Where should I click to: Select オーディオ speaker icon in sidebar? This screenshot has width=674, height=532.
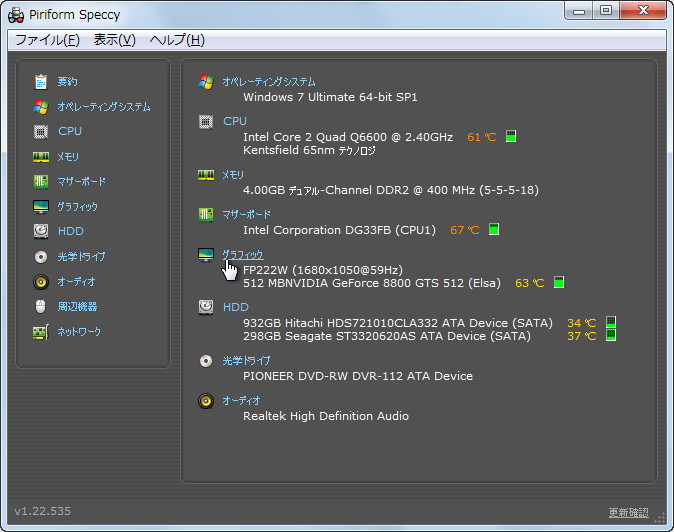tap(41, 282)
